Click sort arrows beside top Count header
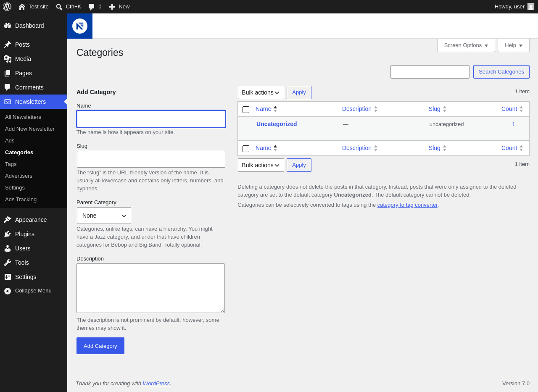This screenshot has width=538, height=392. (x=521, y=109)
